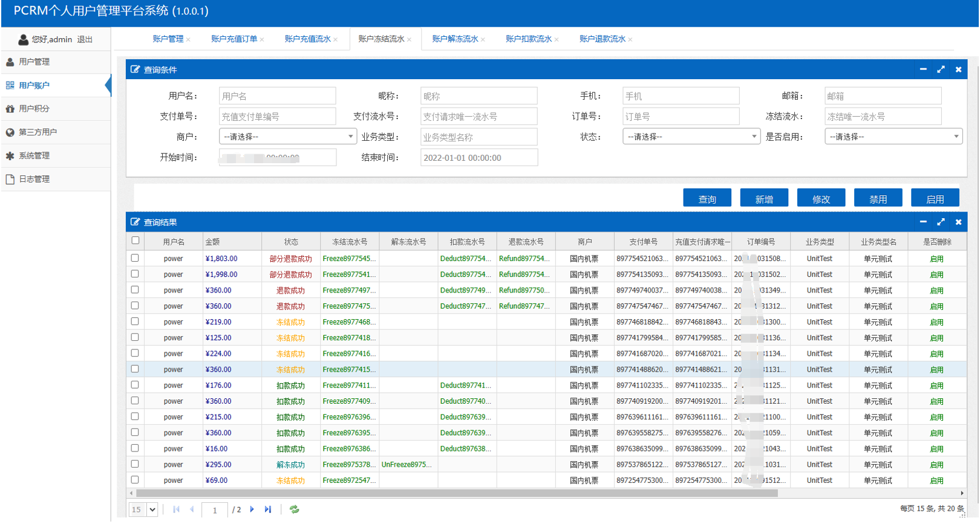Screen dimensions: 980x524
Task: Click the 禁用 button
Action: tap(878, 199)
